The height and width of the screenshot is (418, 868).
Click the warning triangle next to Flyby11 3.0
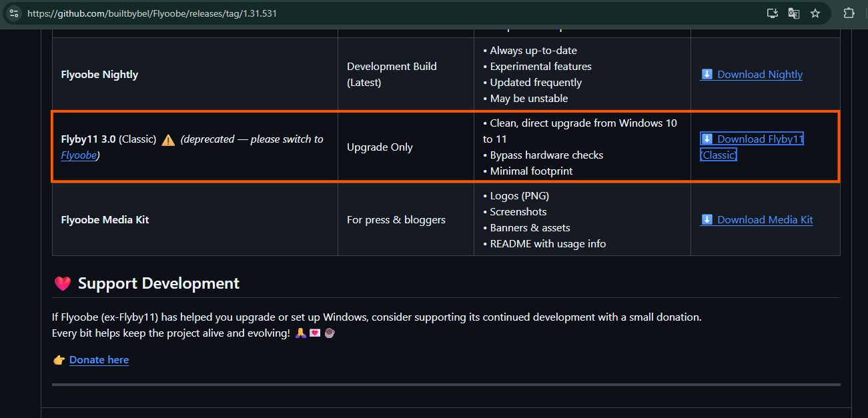tap(168, 140)
